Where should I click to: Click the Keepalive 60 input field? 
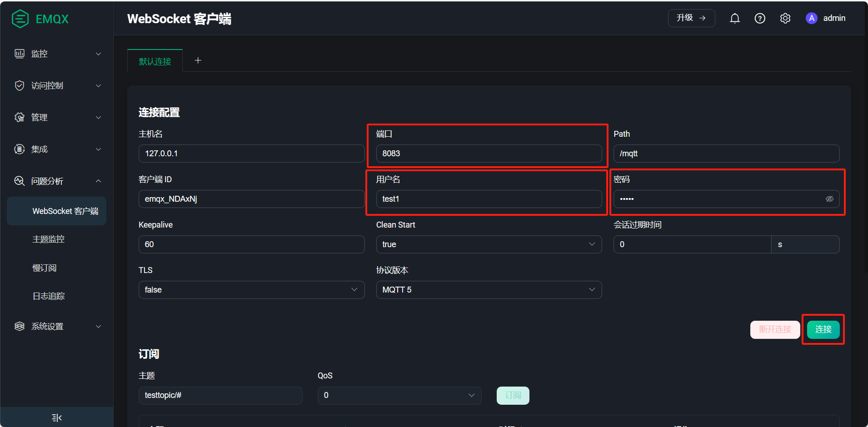pyautogui.click(x=251, y=244)
